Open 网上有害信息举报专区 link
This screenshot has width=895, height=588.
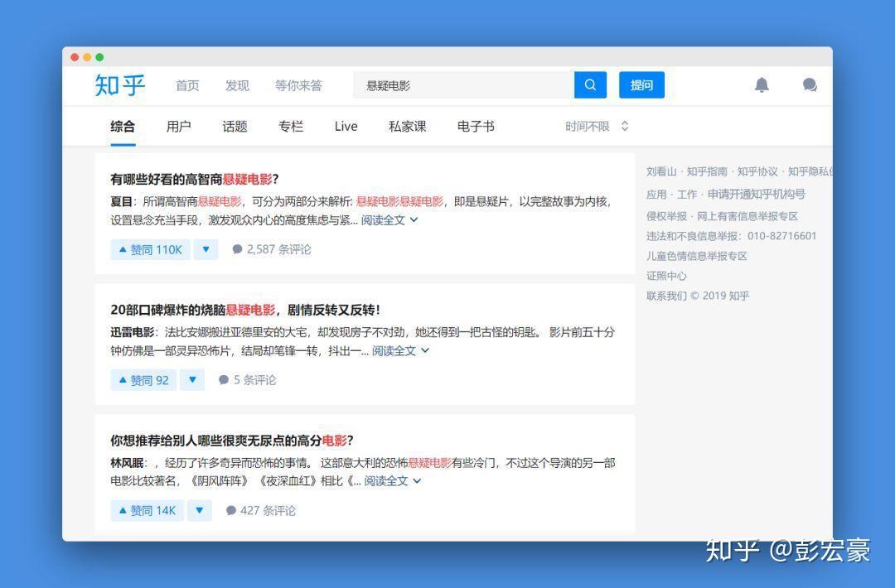[x=747, y=216]
